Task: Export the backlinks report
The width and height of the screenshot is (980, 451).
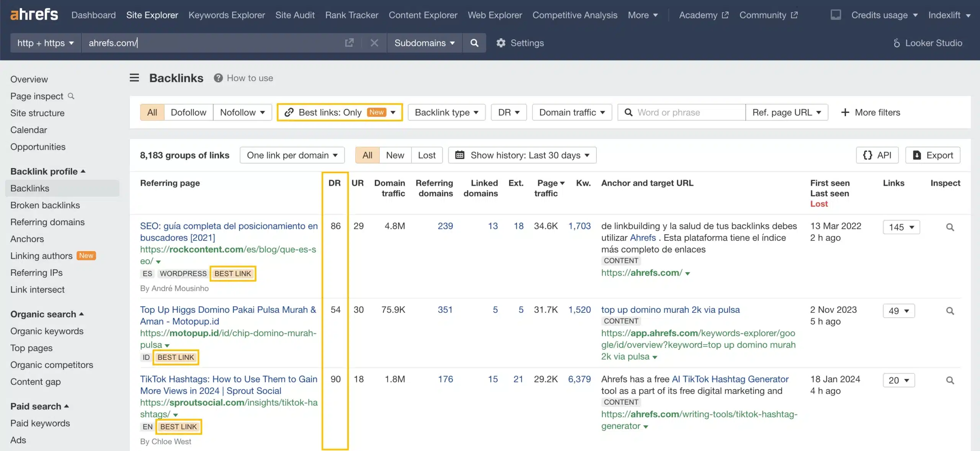Action: pyautogui.click(x=933, y=155)
